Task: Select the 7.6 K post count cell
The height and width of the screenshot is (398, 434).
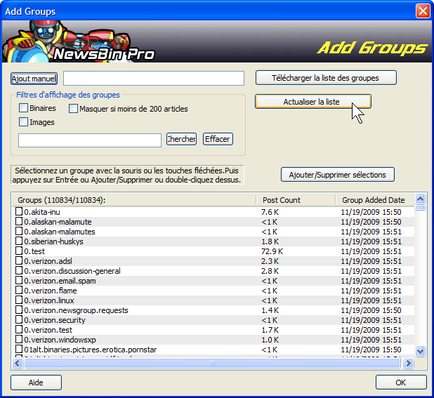Action: [270, 212]
